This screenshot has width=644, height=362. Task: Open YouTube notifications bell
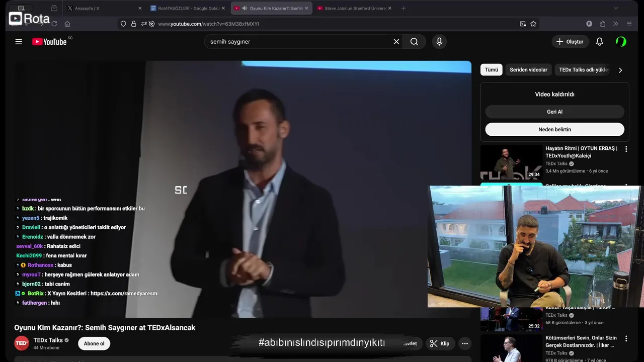click(x=599, y=42)
